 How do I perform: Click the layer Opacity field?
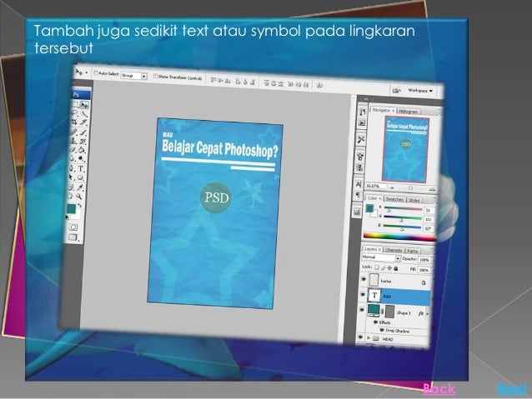pyautogui.click(x=424, y=260)
